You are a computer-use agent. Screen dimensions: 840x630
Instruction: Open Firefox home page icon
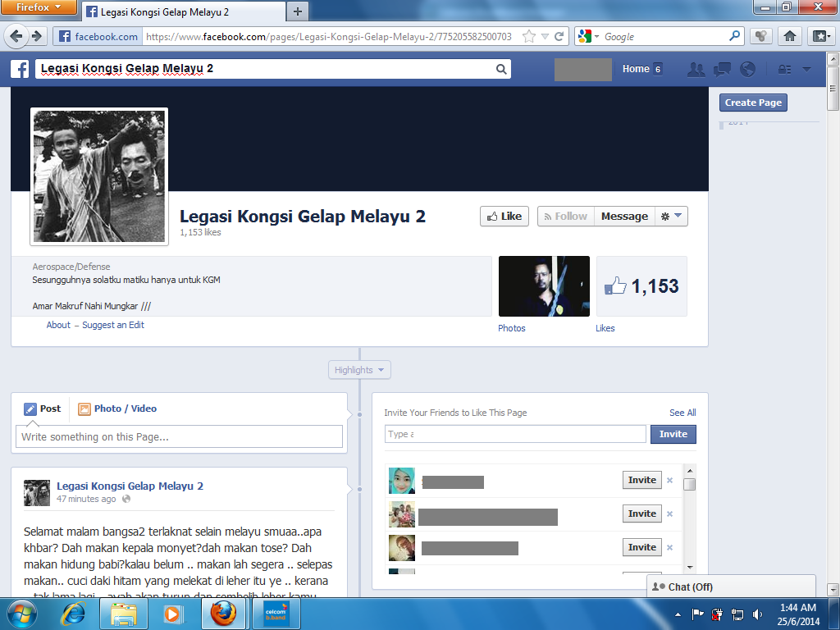[790, 36]
